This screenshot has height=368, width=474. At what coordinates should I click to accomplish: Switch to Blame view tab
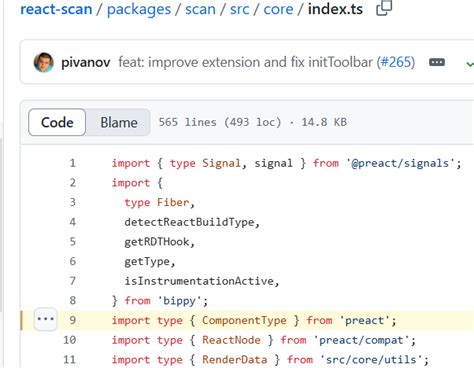119,122
